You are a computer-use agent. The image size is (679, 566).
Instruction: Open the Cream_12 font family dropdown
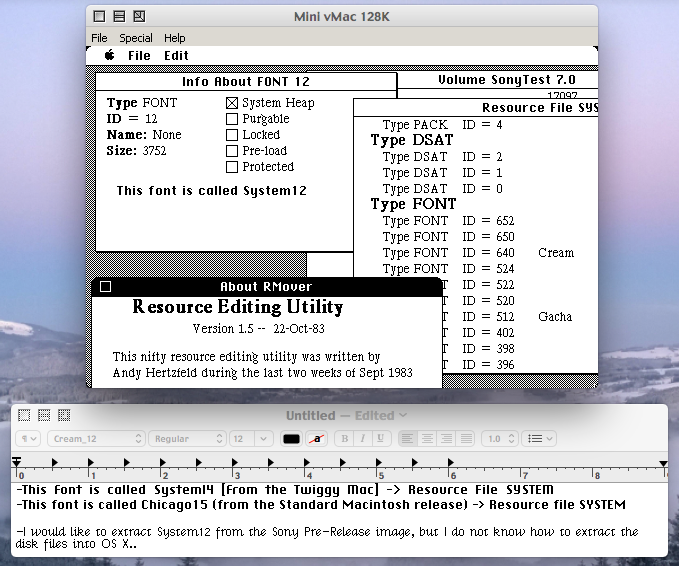[96, 439]
